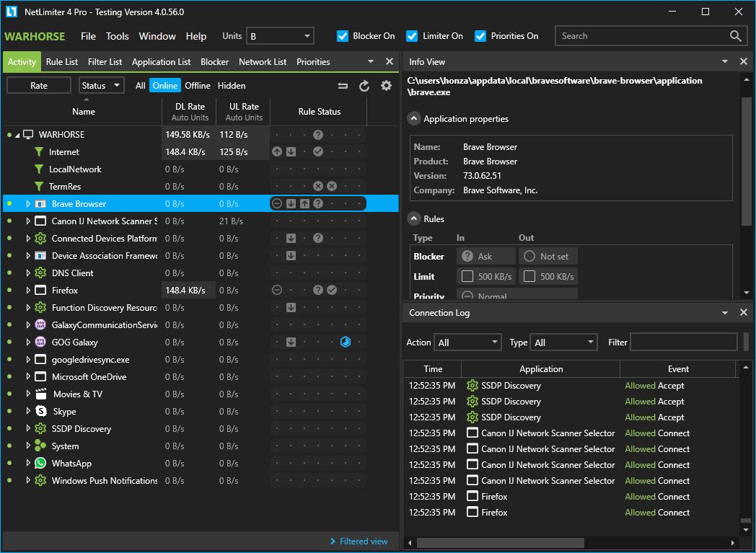Click the swap arrows icon beside refresh

(343, 86)
